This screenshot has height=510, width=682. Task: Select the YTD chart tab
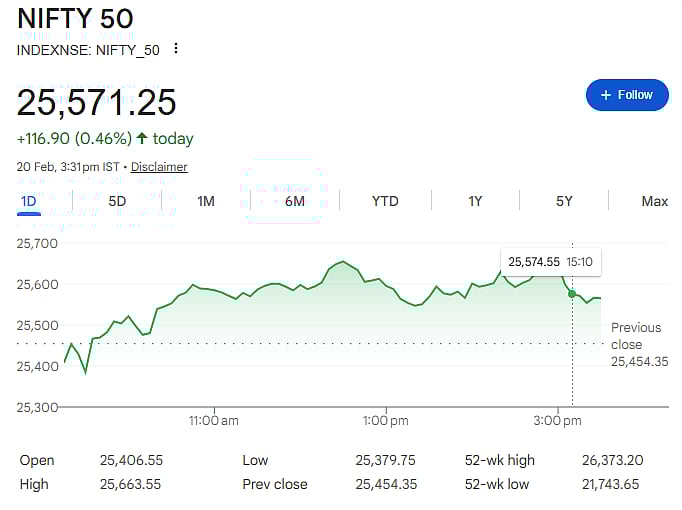[385, 201]
